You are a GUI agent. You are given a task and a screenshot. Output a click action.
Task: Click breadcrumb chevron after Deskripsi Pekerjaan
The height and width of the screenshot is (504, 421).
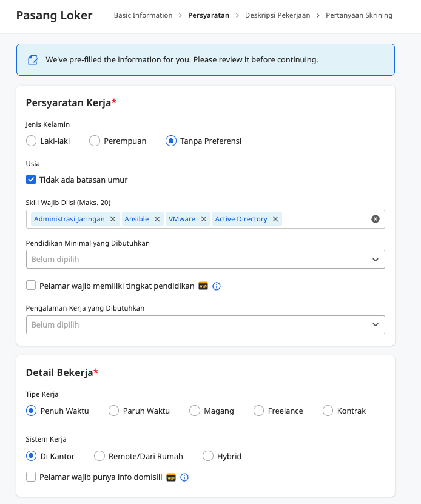tap(318, 15)
